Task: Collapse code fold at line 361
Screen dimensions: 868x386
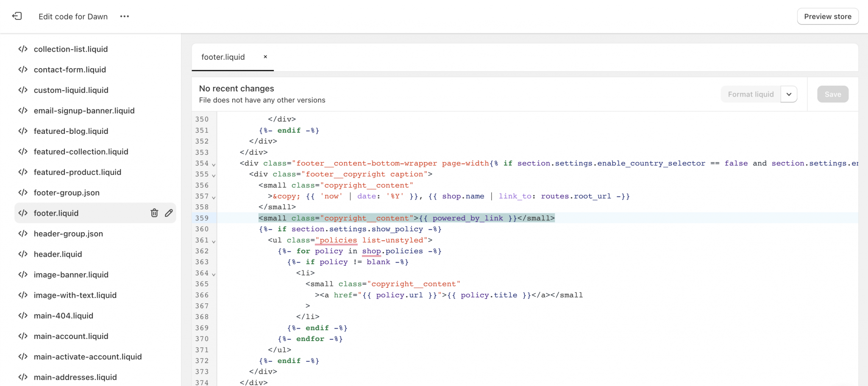Action: pyautogui.click(x=214, y=241)
